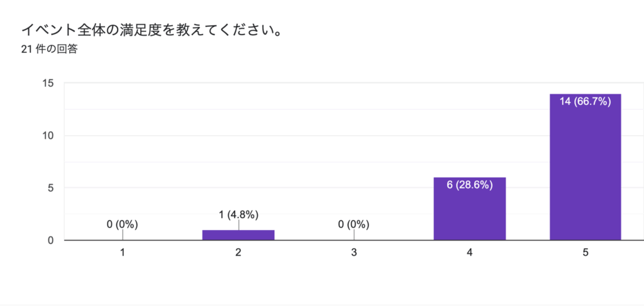Click the "14 (66.7%)" data label
The height and width of the screenshot is (306, 644).
[x=585, y=102]
